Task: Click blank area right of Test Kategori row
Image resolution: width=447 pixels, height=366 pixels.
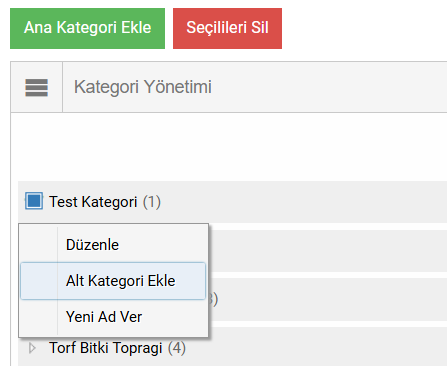Action: [x=303, y=202]
